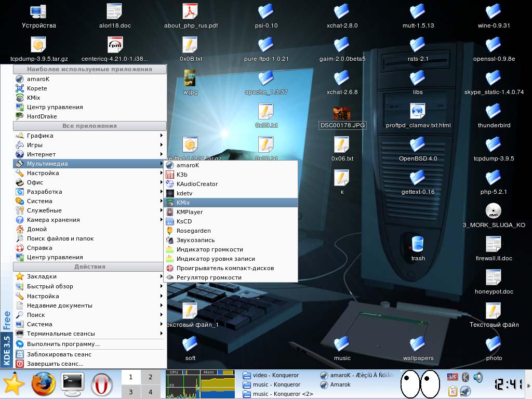Viewport: 532px width, 399px height.
Task: Expand the Закладки submenu
Action: pyautogui.click(x=89, y=276)
